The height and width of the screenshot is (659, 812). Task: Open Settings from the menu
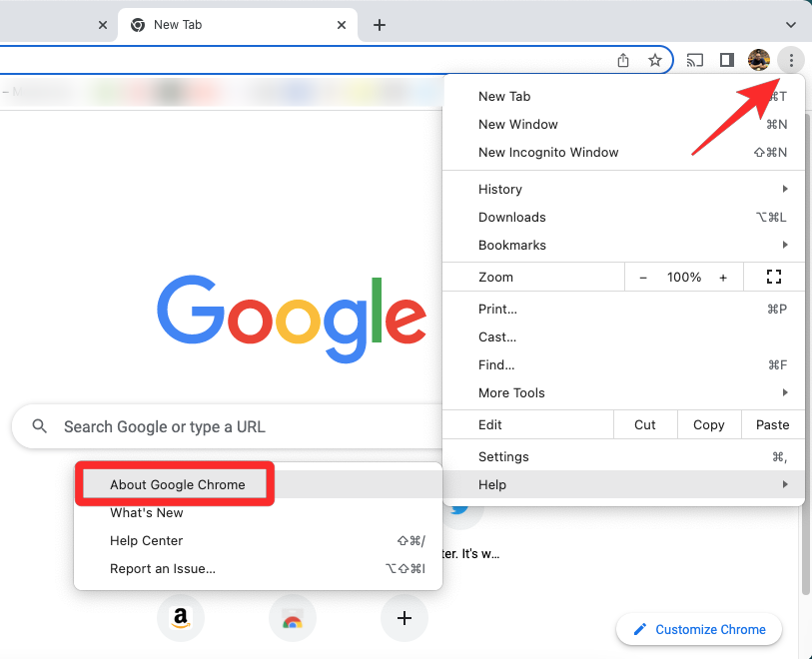coord(503,456)
